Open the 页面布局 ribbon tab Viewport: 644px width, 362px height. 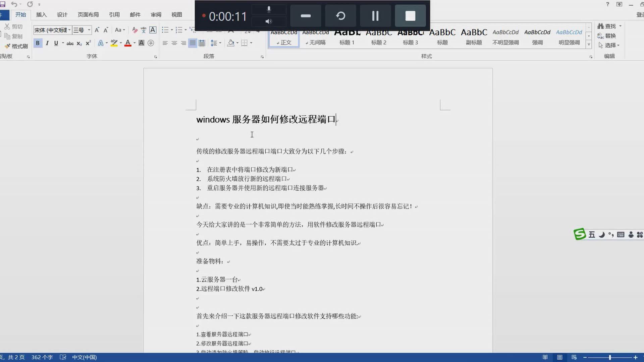tap(88, 15)
